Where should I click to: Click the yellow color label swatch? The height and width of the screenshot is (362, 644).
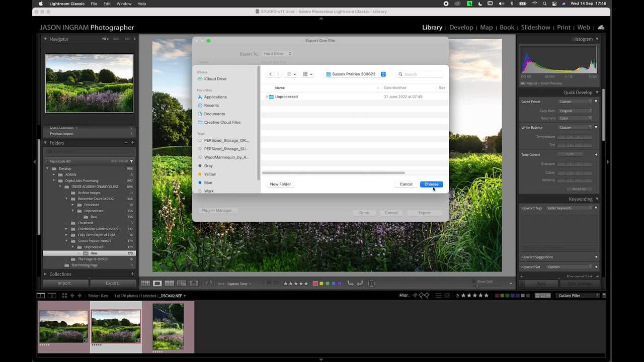point(321,283)
